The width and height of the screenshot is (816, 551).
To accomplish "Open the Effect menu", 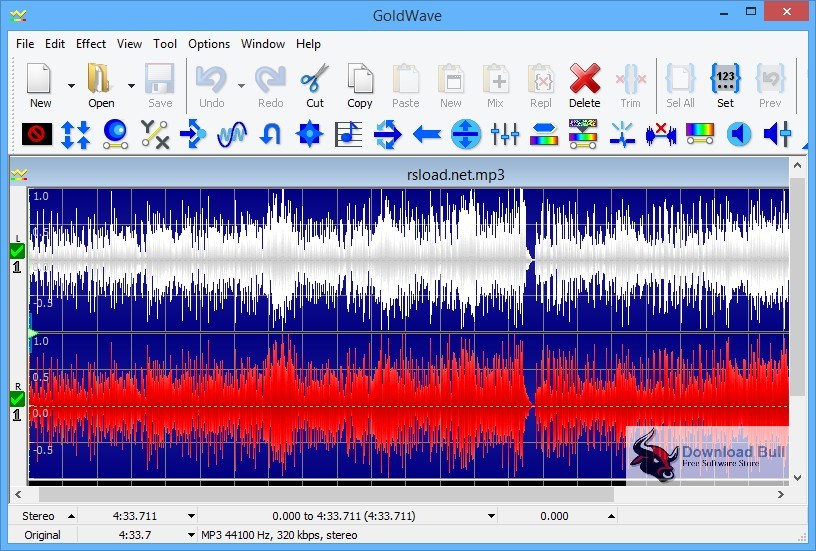I will pos(91,44).
